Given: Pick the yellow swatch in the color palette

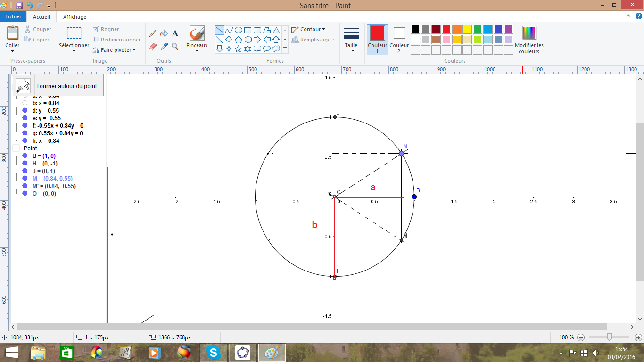Looking at the screenshot, I should (x=467, y=29).
